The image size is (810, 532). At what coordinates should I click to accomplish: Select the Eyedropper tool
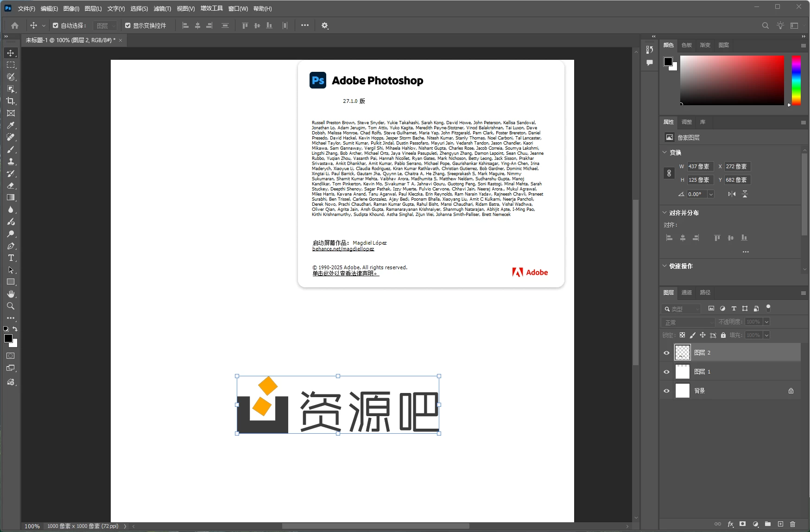[10, 125]
